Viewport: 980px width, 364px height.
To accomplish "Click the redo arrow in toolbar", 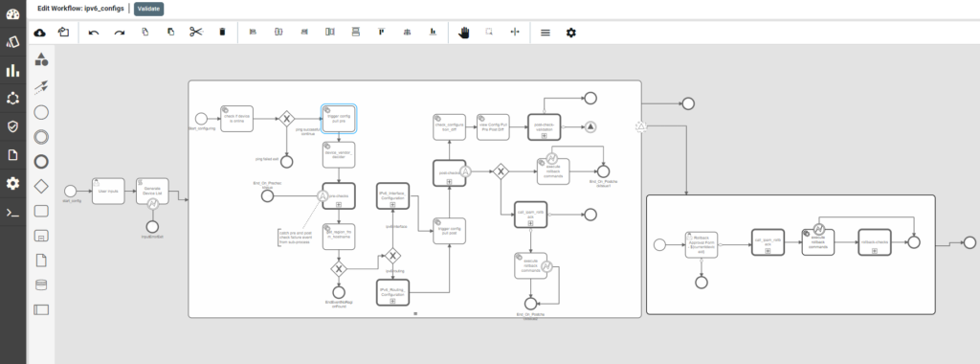I will (x=120, y=32).
